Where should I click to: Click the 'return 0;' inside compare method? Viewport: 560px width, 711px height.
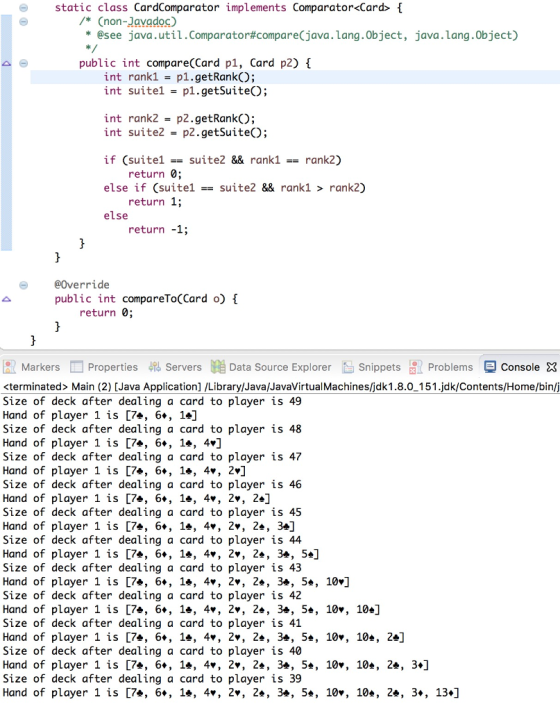(x=155, y=174)
